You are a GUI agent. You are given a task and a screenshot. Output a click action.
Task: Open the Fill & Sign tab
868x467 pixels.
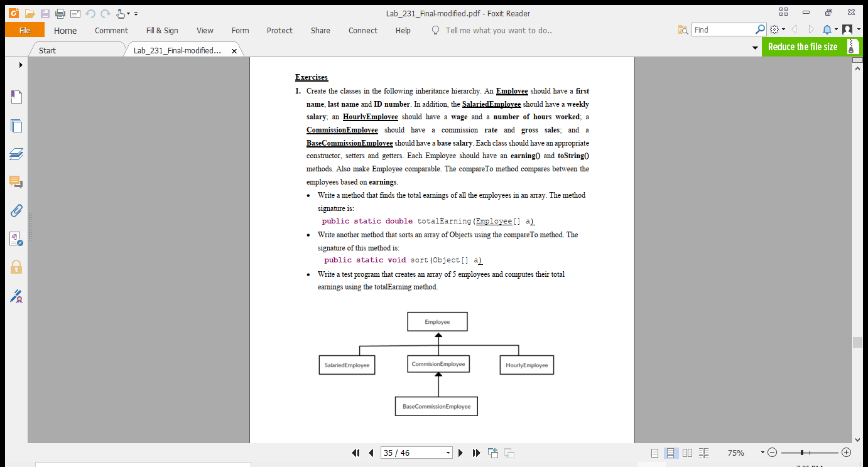[x=162, y=30]
